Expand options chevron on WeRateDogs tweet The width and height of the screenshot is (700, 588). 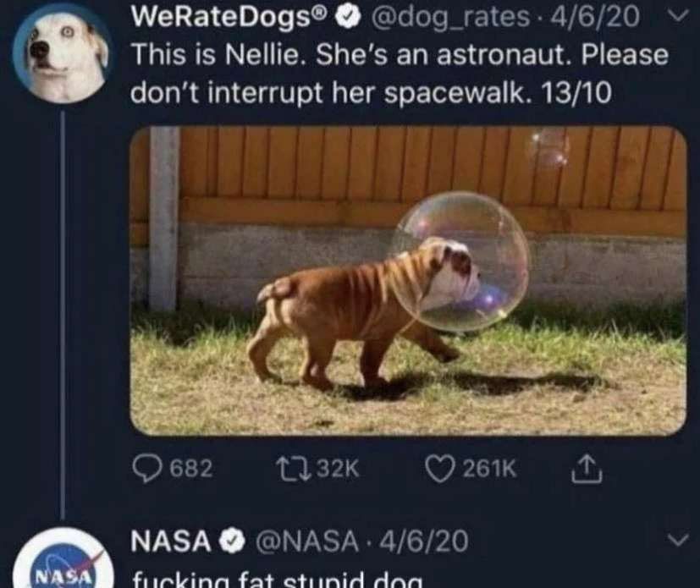pyautogui.click(x=678, y=17)
